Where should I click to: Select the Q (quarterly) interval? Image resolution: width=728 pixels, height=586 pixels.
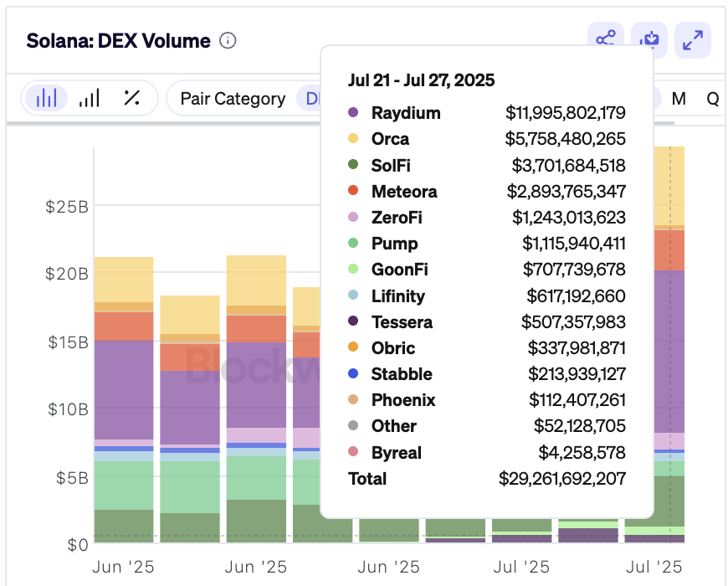(713, 99)
